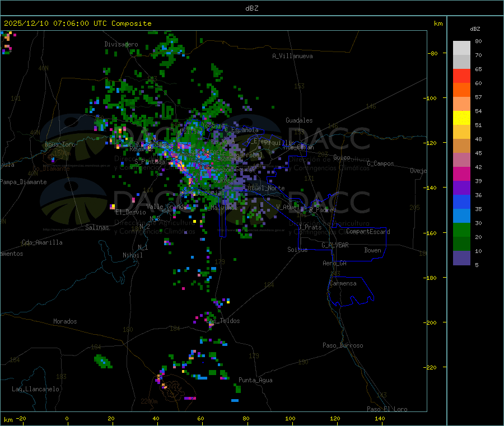
Task: Click the white 70-80 dBZ legend swatch
Action: 461,48
